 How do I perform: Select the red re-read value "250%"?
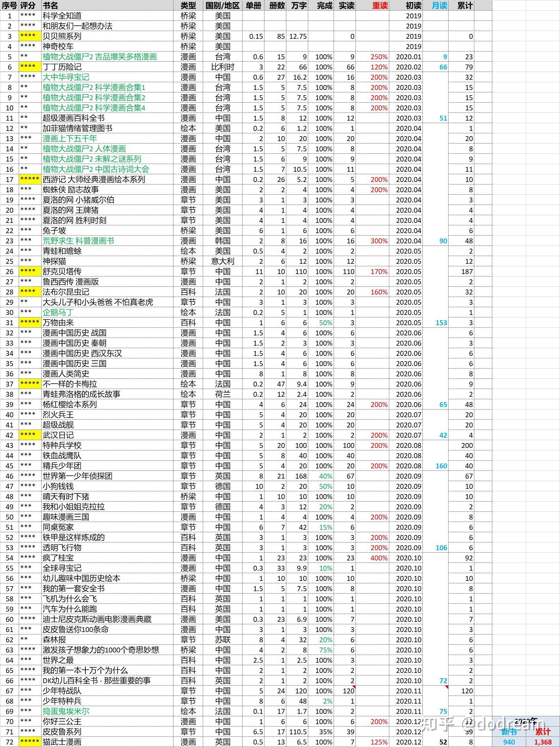tap(379, 57)
